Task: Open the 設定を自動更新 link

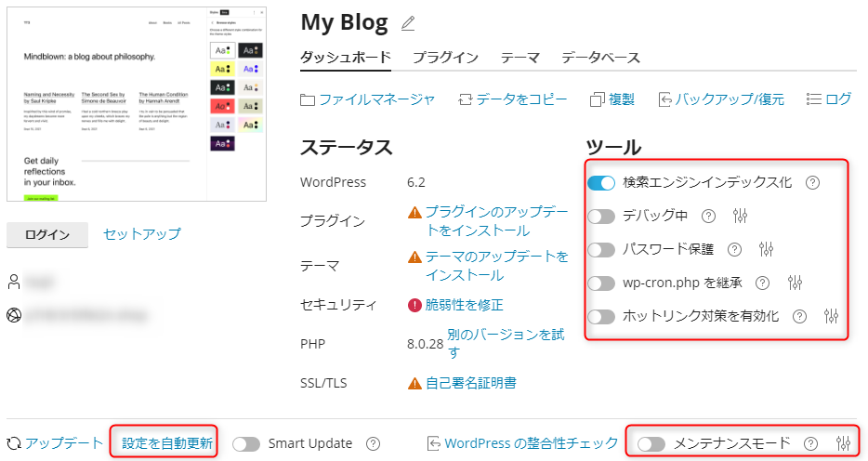Action: 167,443
